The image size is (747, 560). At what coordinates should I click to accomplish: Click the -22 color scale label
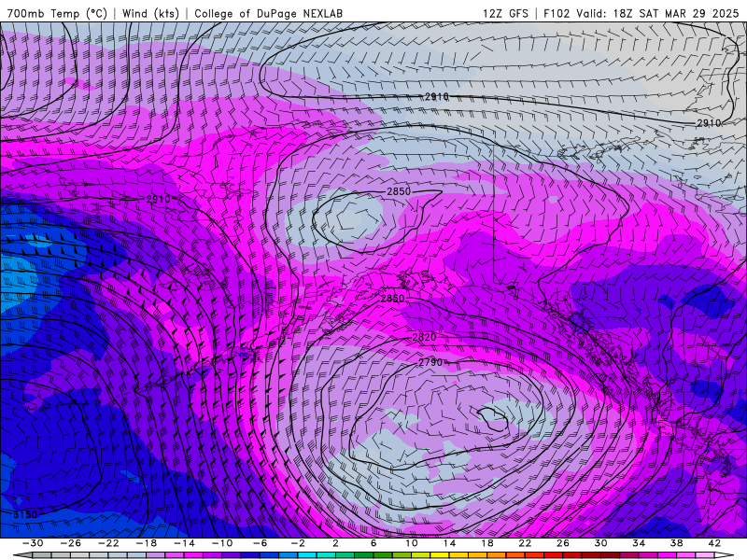pos(108,543)
